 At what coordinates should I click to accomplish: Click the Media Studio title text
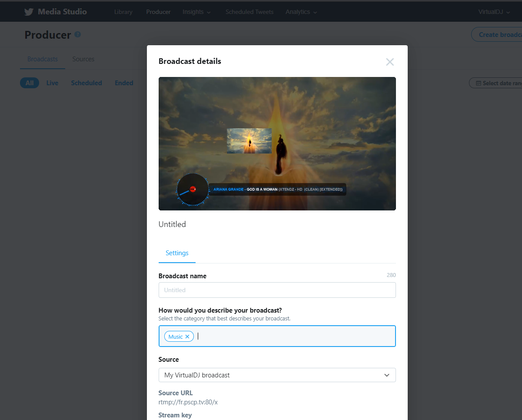(62, 12)
